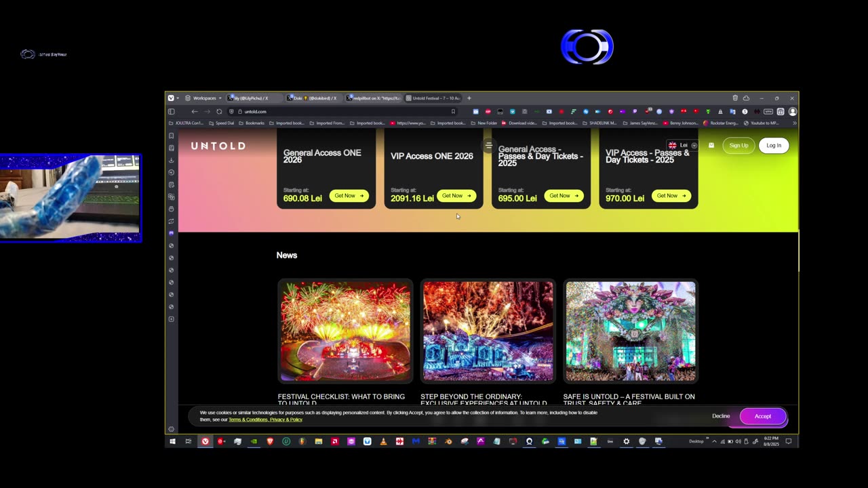
Task: Go back with the back arrow
Action: (195, 111)
